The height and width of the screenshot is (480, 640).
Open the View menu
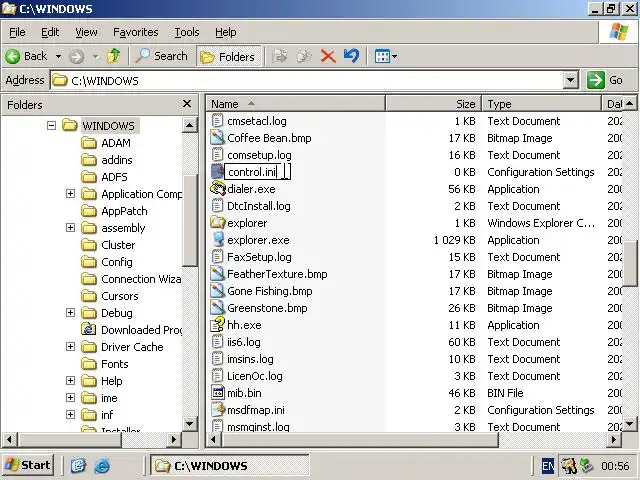pos(86,32)
